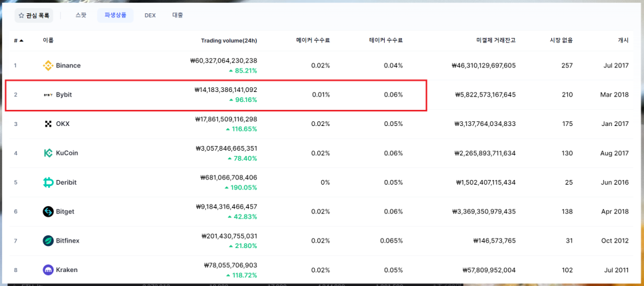
Task: Click Bybit volume ₩14,183,386,141,092
Action: (x=225, y=89)
